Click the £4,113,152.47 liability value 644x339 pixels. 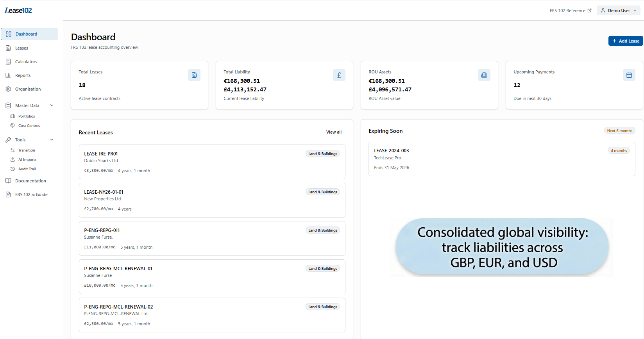[x=245, y=89]
